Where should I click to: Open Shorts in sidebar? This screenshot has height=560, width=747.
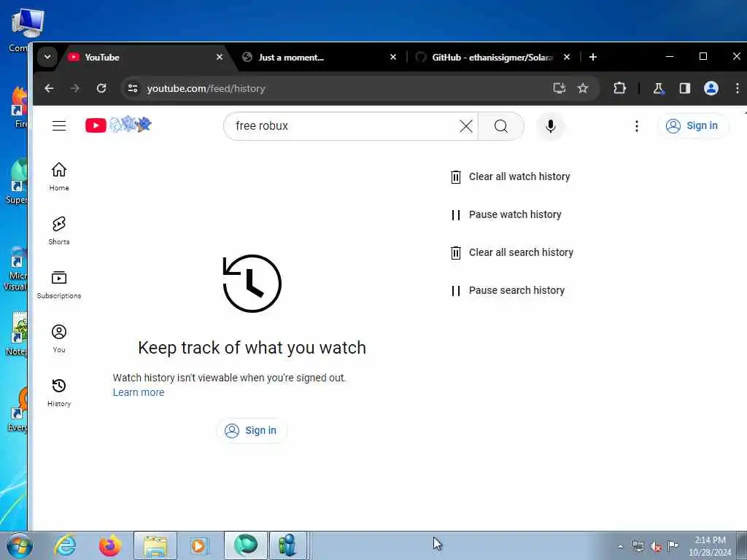coord(59,230)
